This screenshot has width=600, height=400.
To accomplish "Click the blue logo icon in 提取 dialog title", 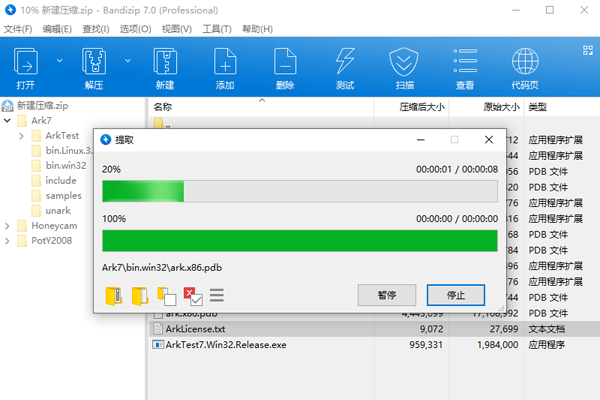I will [106, 140].
